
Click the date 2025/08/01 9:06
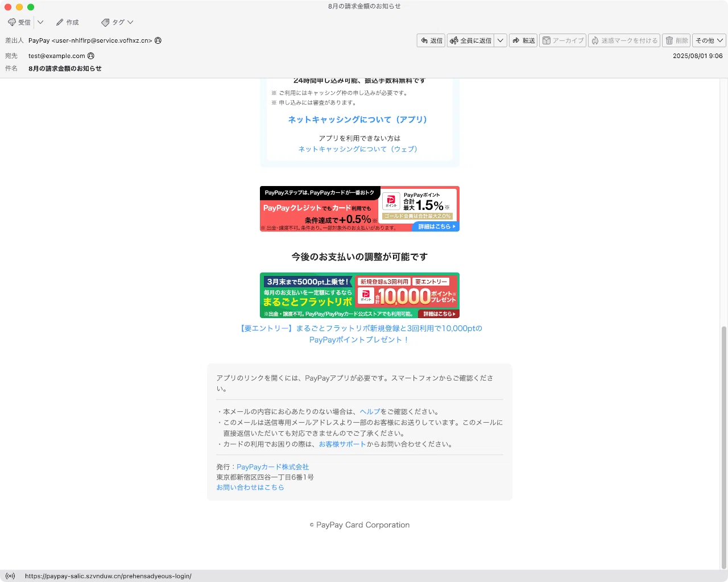698,56
